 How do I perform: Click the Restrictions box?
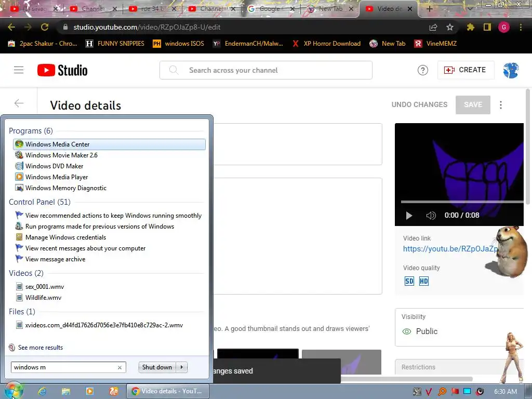pyautogui.click(x=460, y=367)
